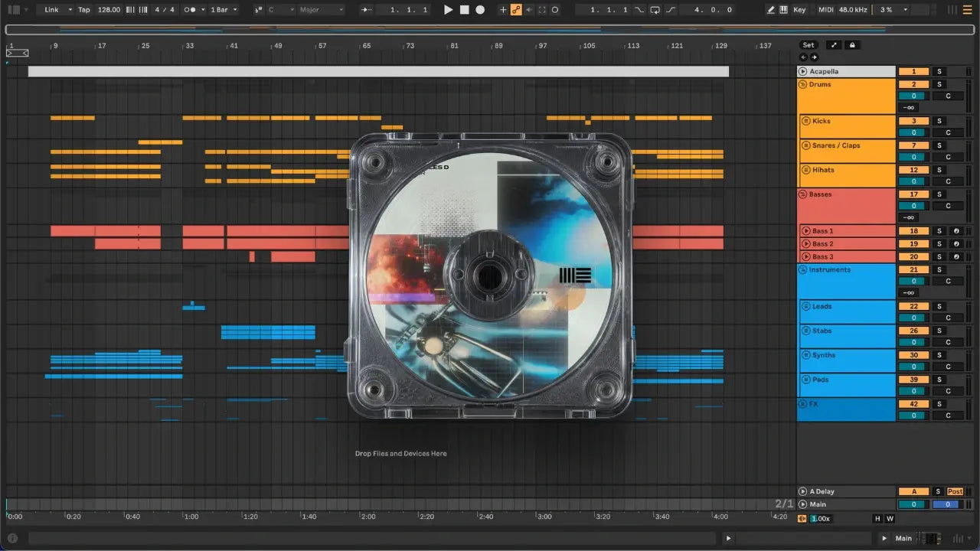Toggle the scale mode icon
The image size is (980, 551).
tap(258, 10)
